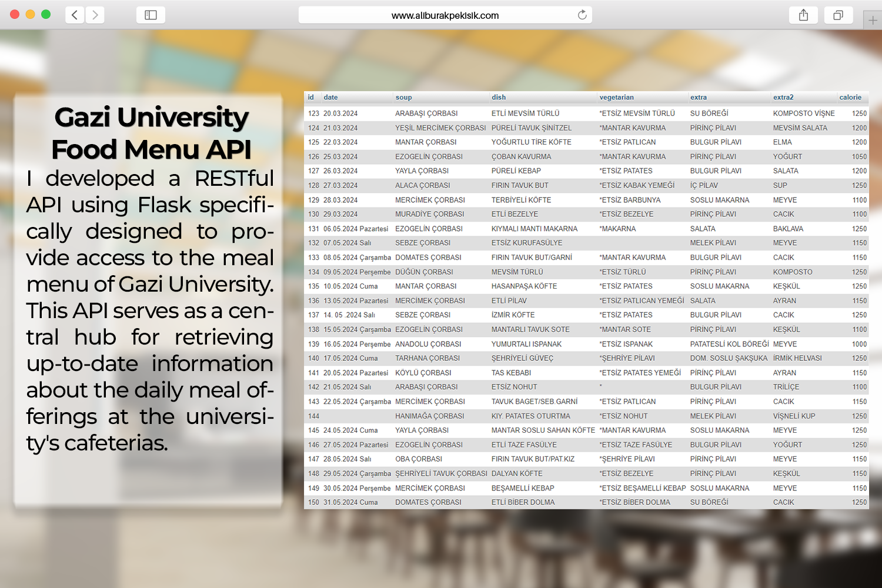This screenshot has width=882, height=588.
Task: Click the 'vegetarian' column header
Action: pyautogui.click(x=616, y=98)
